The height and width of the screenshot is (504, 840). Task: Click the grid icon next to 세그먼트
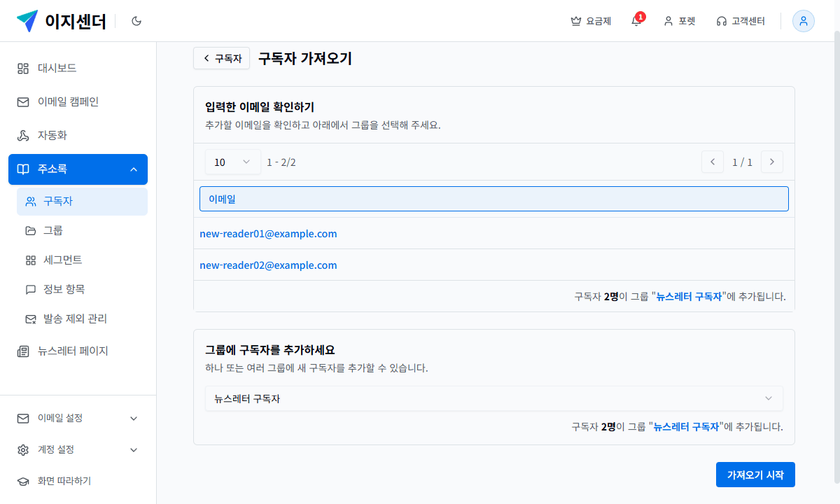tap(31, 260)
